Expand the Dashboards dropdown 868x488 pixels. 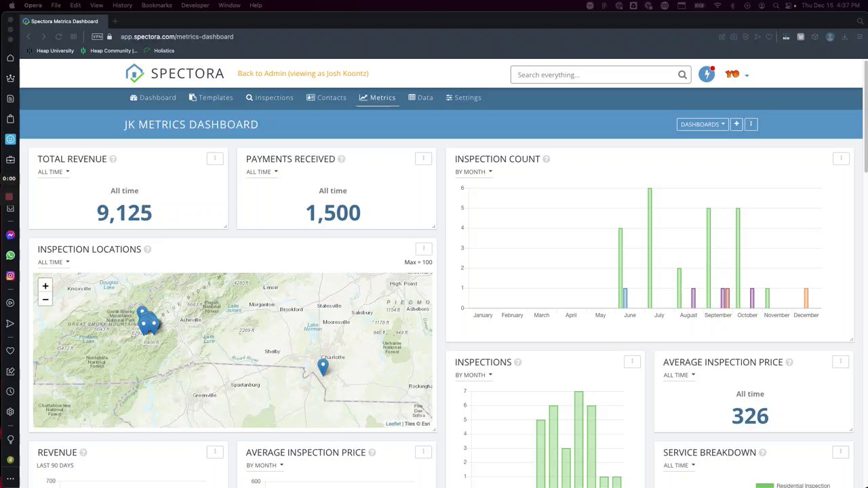[x=702, y=124]
